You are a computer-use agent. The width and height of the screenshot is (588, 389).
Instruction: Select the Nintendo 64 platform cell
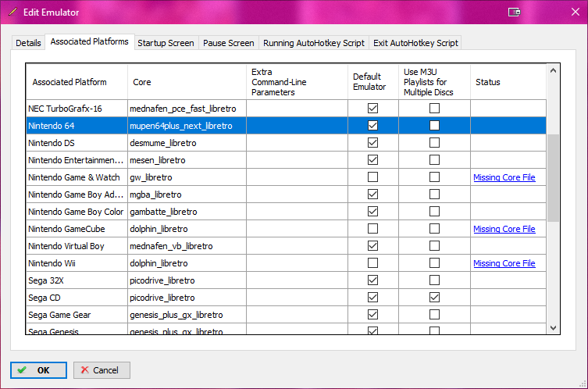[77, 126]
